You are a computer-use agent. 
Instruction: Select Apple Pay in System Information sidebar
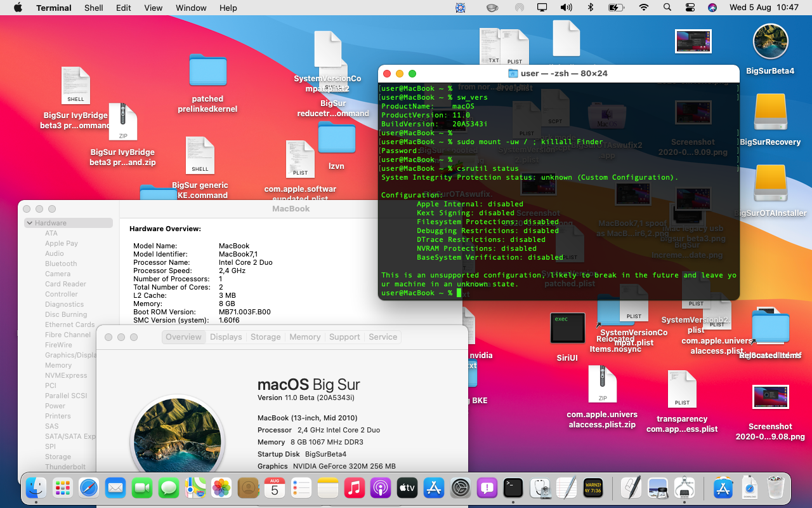click(x=62, y=243)
